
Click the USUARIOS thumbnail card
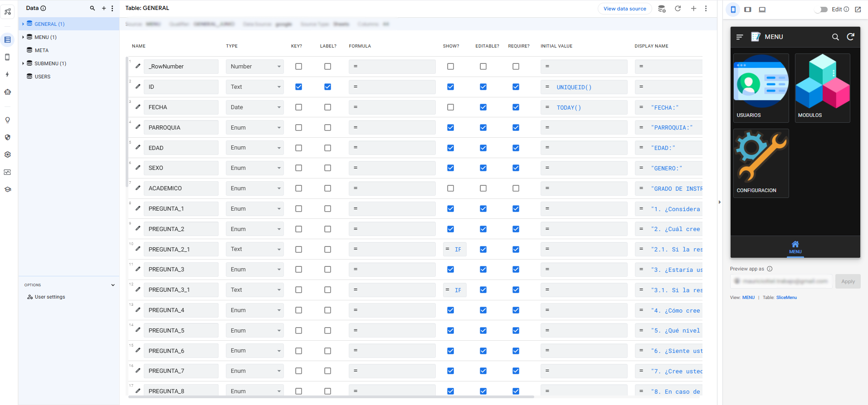click(761, 88)
